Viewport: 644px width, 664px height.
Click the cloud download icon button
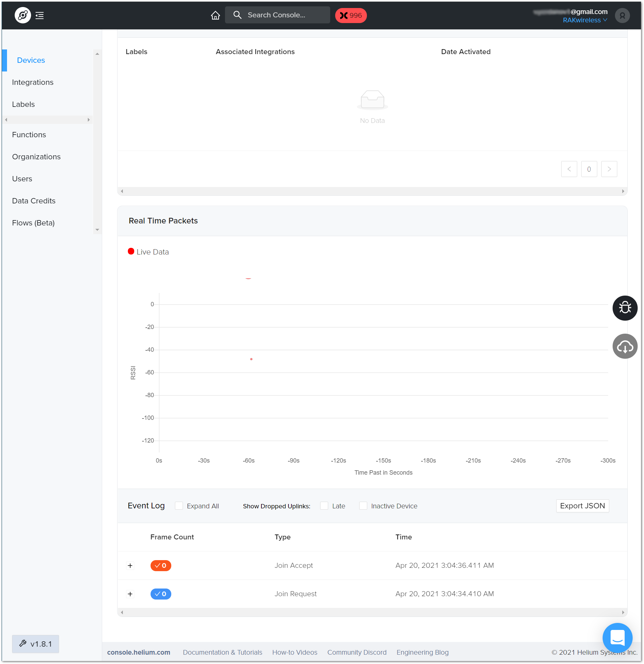pos(625,346)
